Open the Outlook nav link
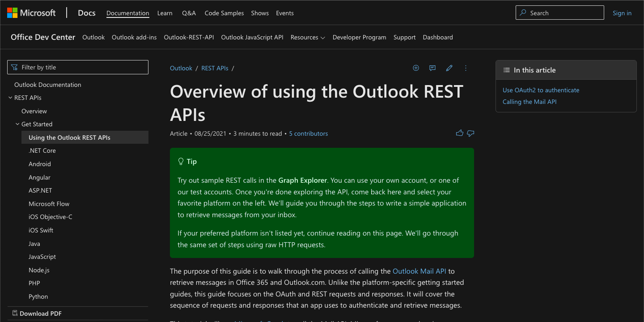This screenshot has width=644, height=322. pos(93,37)
